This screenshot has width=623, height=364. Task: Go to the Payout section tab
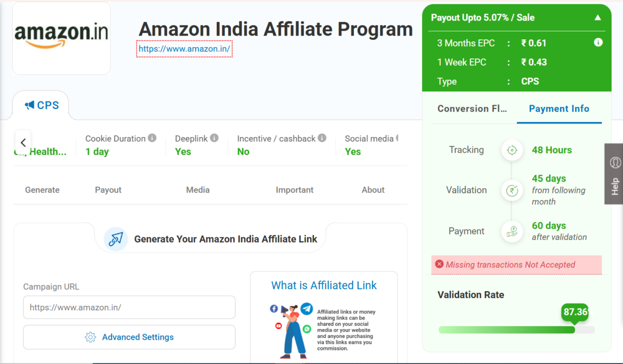click(108, 190)
